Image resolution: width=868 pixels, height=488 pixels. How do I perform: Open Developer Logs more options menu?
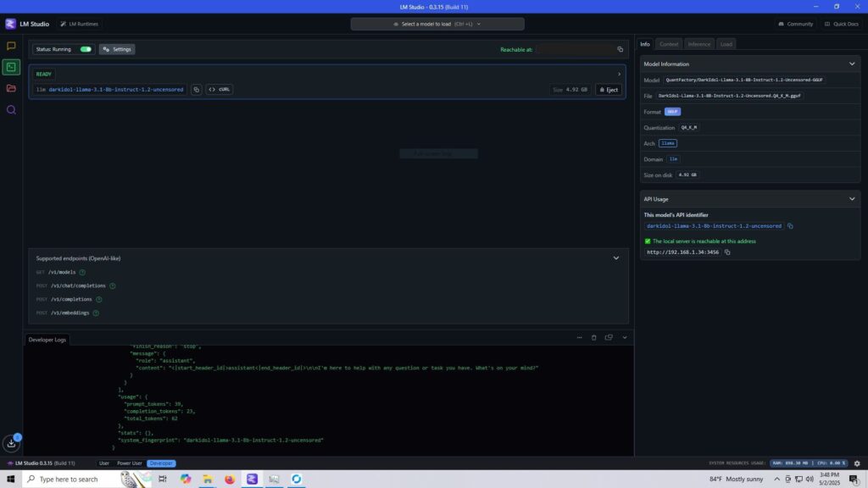tap(579, 337)
